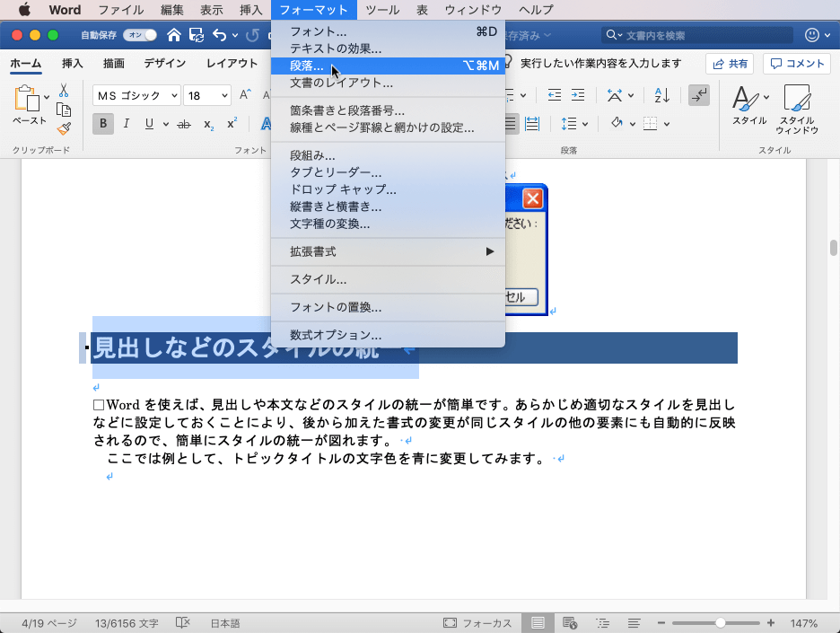Click the Line spacing icon
The height and width of the screenshot is (633, 840).
[x=569, y=124]
